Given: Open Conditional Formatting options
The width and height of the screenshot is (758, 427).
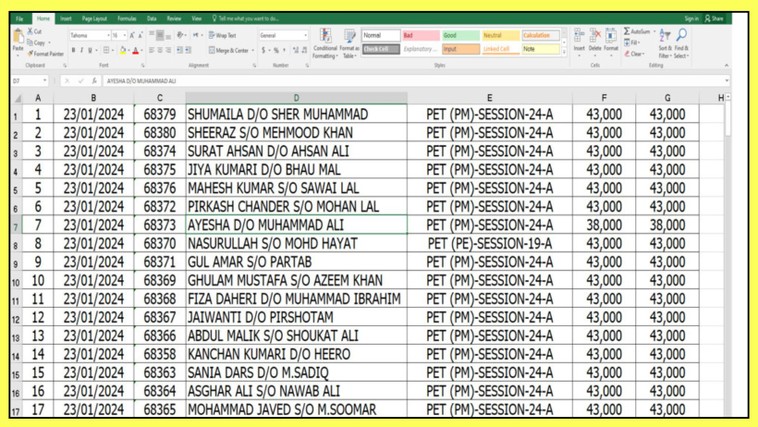Looking at the screenshot, I should point(325,42).
